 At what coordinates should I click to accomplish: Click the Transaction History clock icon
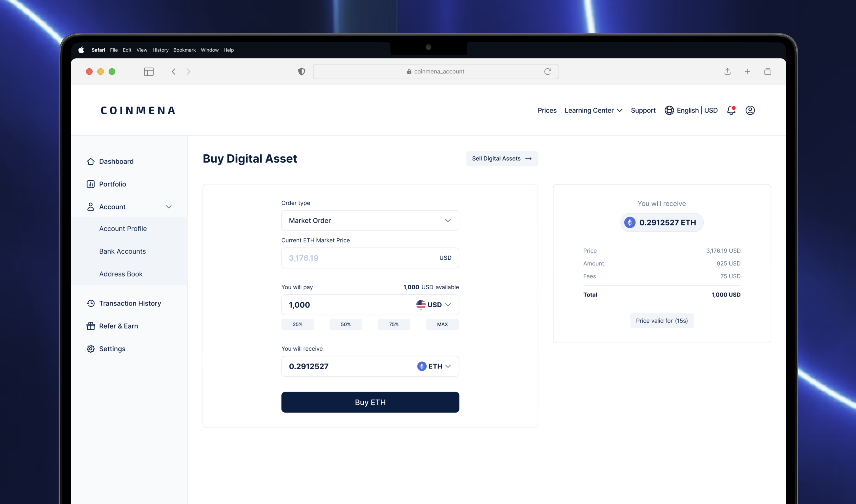[90, 303]
